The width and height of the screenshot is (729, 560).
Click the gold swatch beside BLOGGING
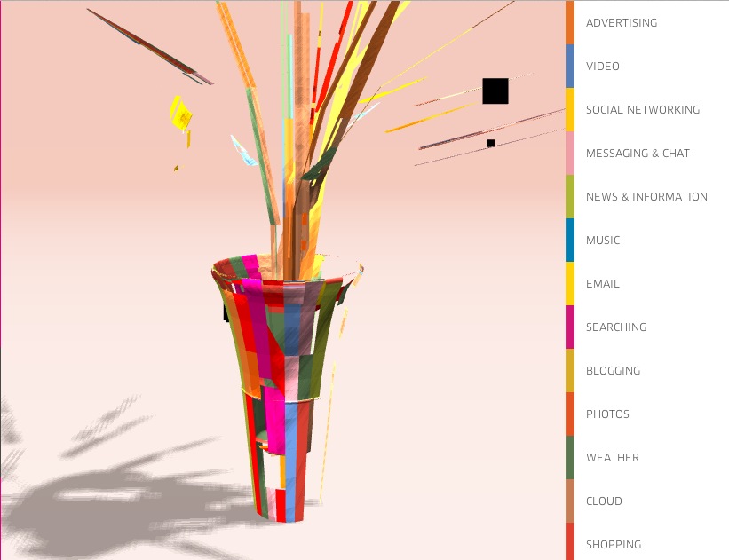[x=569, y=371]
